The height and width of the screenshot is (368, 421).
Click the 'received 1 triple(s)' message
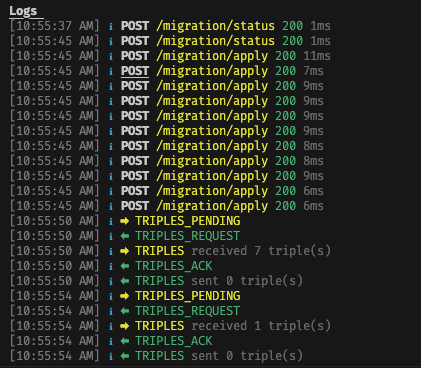pyautogui.click(x=261, y=326)
